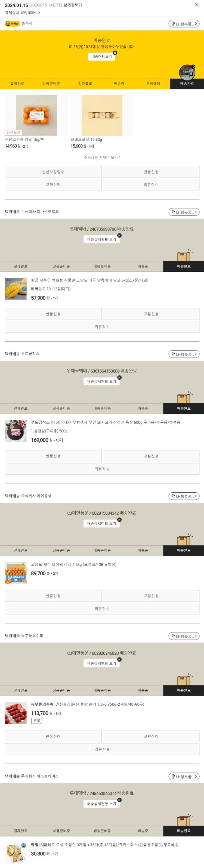Click 리뷰작성 button under 감귤 order
Image resolution: width=204 pixels, height=868 pixels.
click(151, 185)
